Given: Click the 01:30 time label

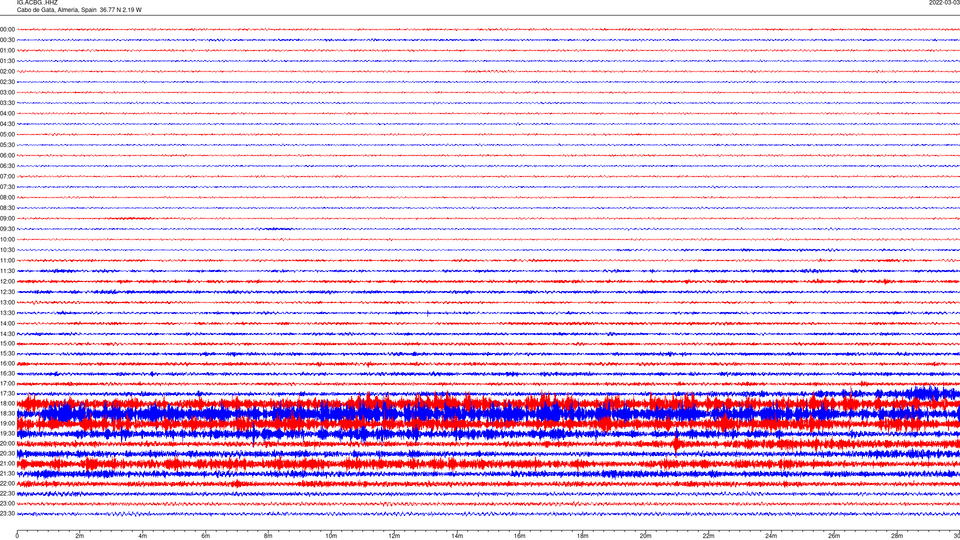Looking at the screenshot, I should coord(7,61).
